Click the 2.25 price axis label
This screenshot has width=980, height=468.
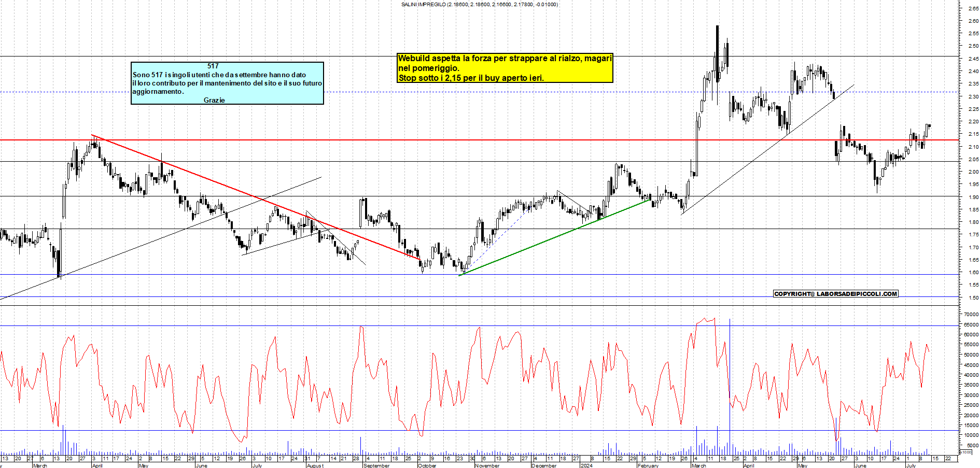click(x=973, y=109)
